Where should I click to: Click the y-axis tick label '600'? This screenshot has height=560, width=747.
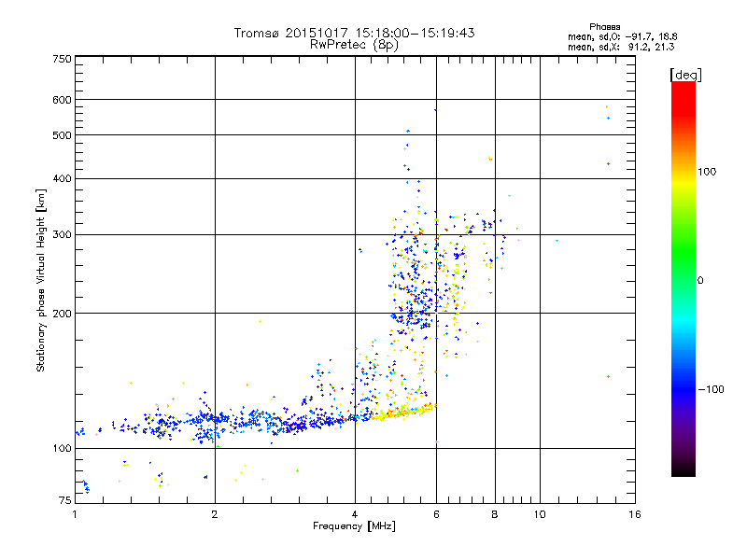pos(62,100)
